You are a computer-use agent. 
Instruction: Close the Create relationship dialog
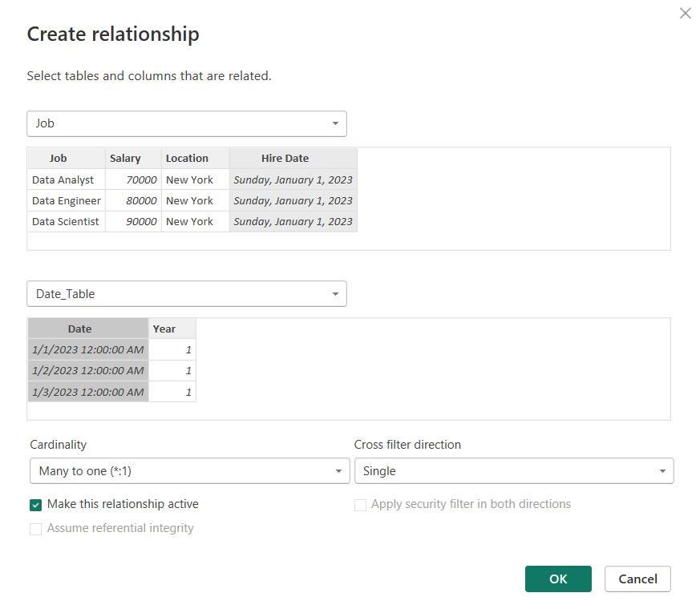click(x=685, y=13)
